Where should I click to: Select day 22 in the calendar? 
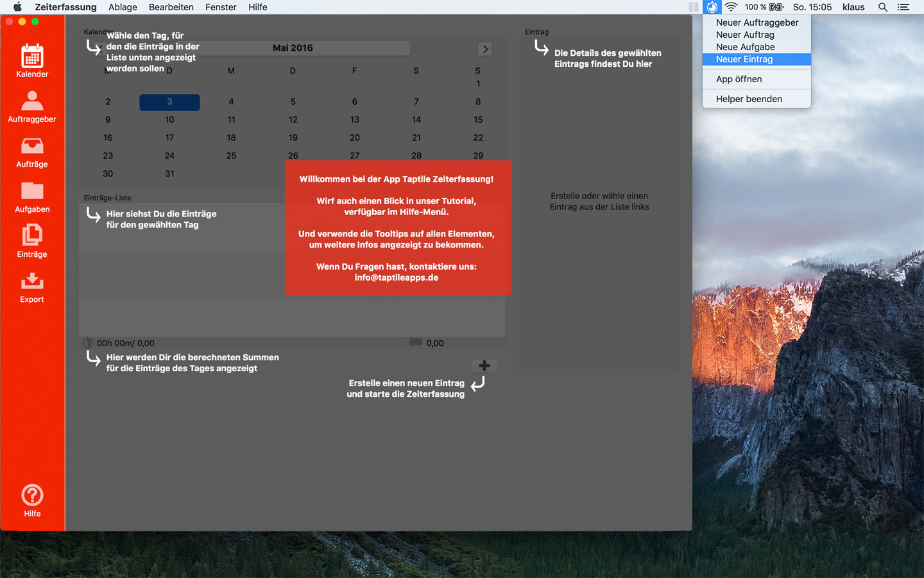pos(478,137)
